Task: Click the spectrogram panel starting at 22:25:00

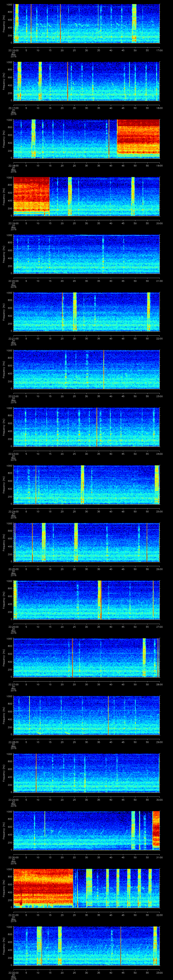Action: point(87,543)
